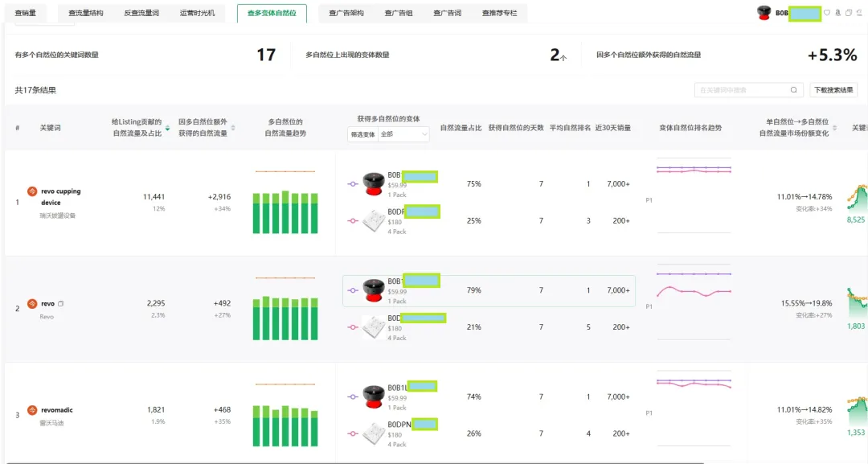Click the 8,525 keyword trend mini chart

coord(857,198)
